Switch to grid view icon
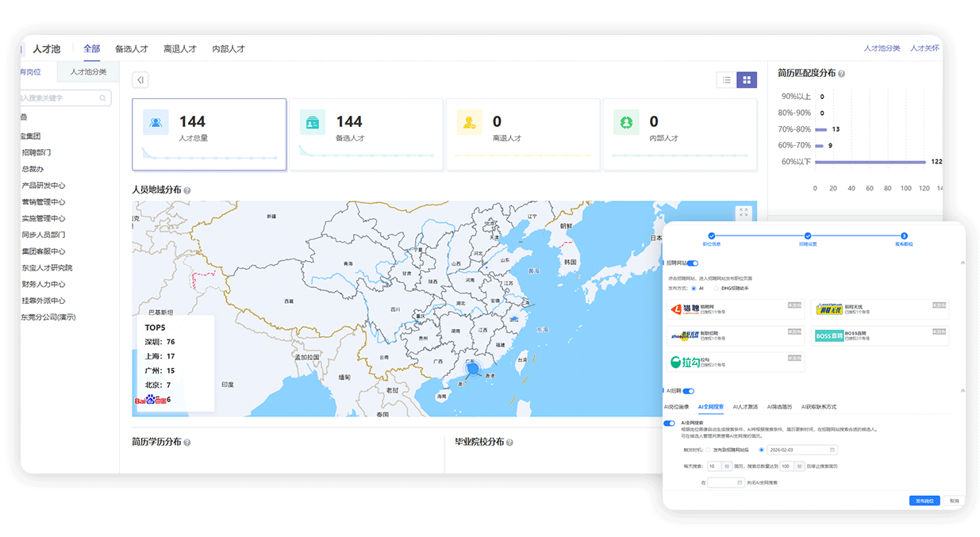This screenshot has width=980, height=537. coord(747,79)
